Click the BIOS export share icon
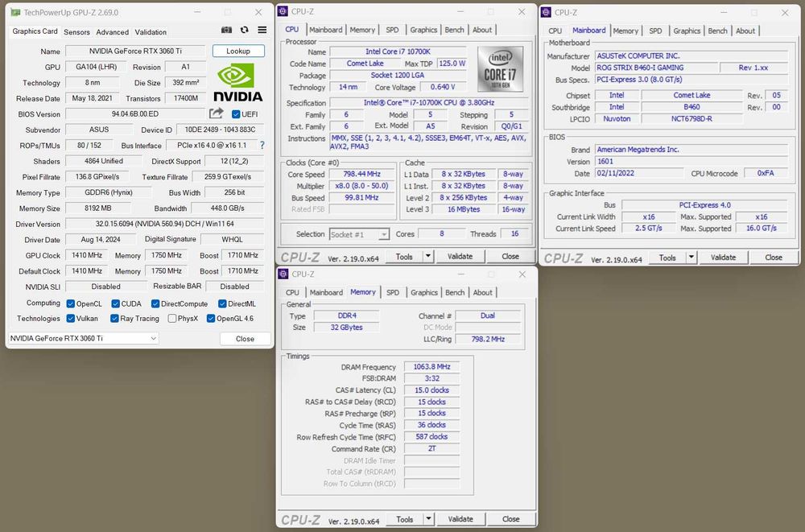 point(216,113)
